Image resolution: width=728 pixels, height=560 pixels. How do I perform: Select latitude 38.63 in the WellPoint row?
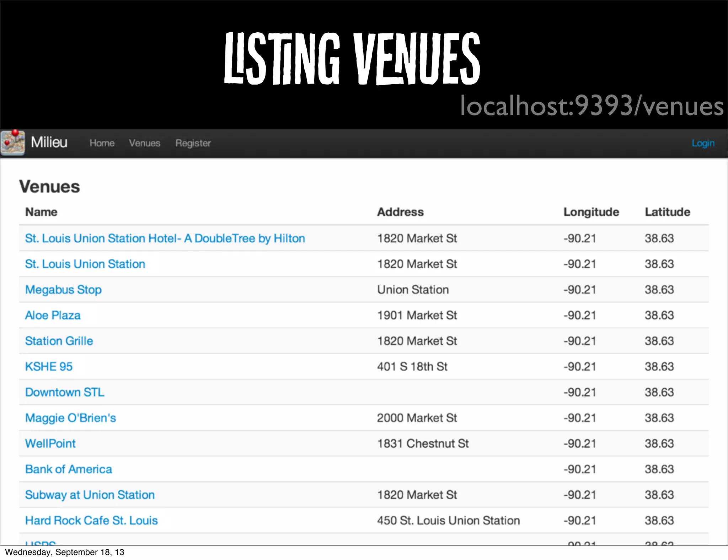pyautogui.click(x=659, y=444)
